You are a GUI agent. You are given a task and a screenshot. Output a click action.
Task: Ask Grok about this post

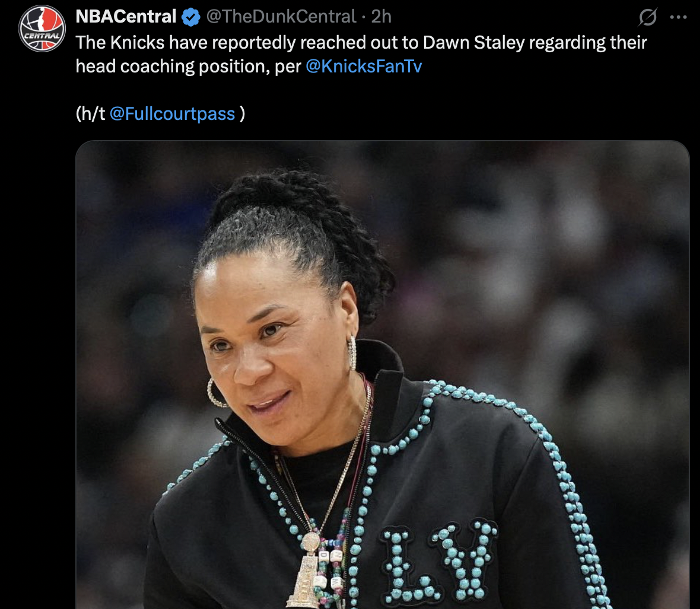[647, 17]
